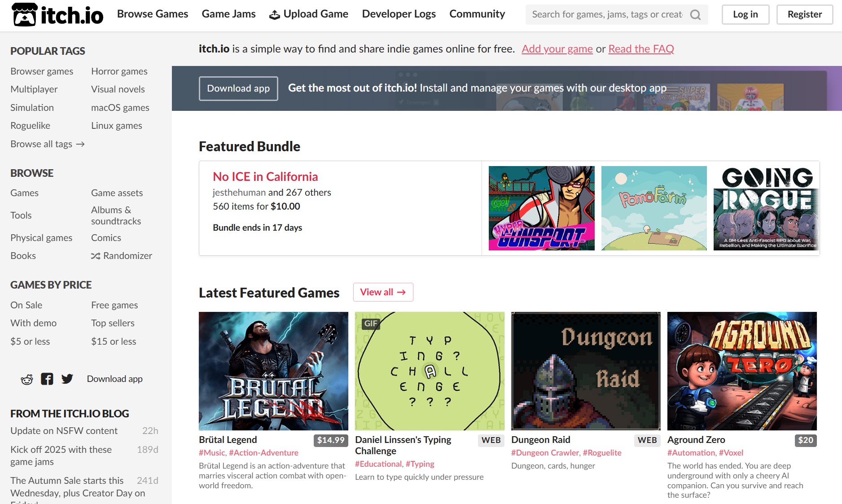842x504 pixels.
Task: Open the Typing Challenge cover image
Action: [x=430, y=371]
